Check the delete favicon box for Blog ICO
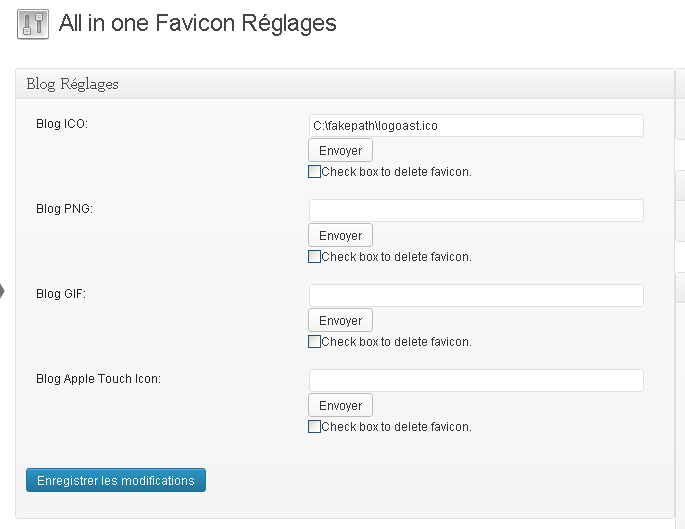 (315, 172)
